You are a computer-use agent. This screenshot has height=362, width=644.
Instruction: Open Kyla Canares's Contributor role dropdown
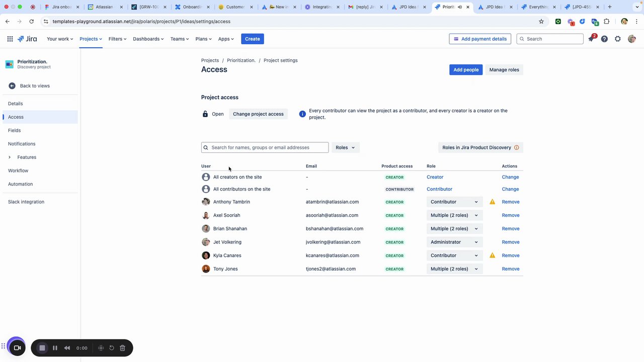point(455,255)
